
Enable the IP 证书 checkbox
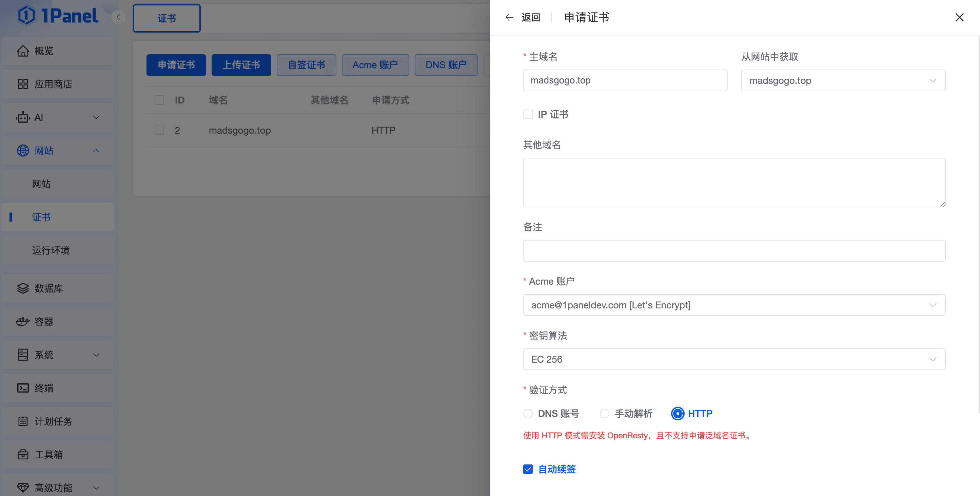click(x=528, y=114)
